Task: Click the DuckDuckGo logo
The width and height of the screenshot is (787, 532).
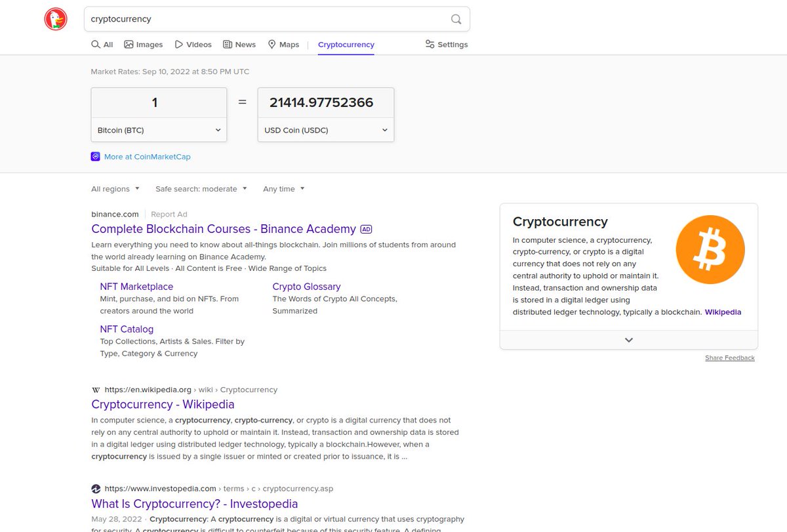Action: click(56, 19)
